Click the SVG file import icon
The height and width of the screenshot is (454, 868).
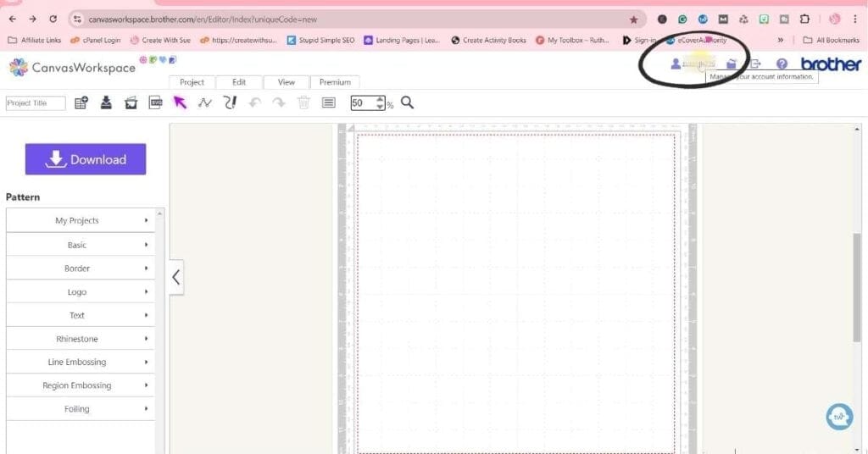tap(156, 102)
